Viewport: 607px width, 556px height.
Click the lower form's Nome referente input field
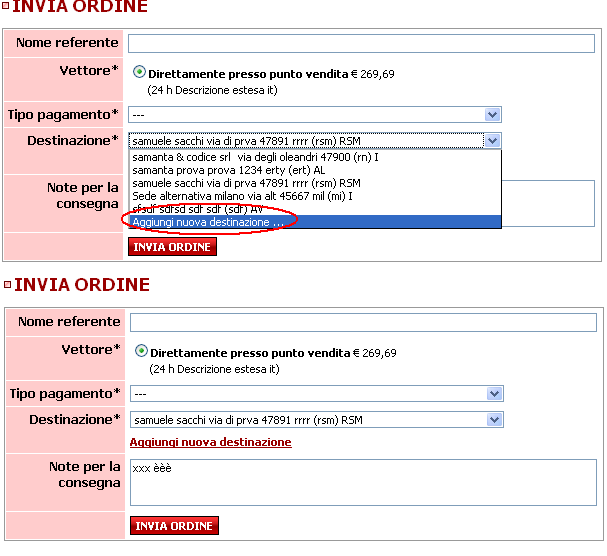pyautogui.click(x=363, y=323)
